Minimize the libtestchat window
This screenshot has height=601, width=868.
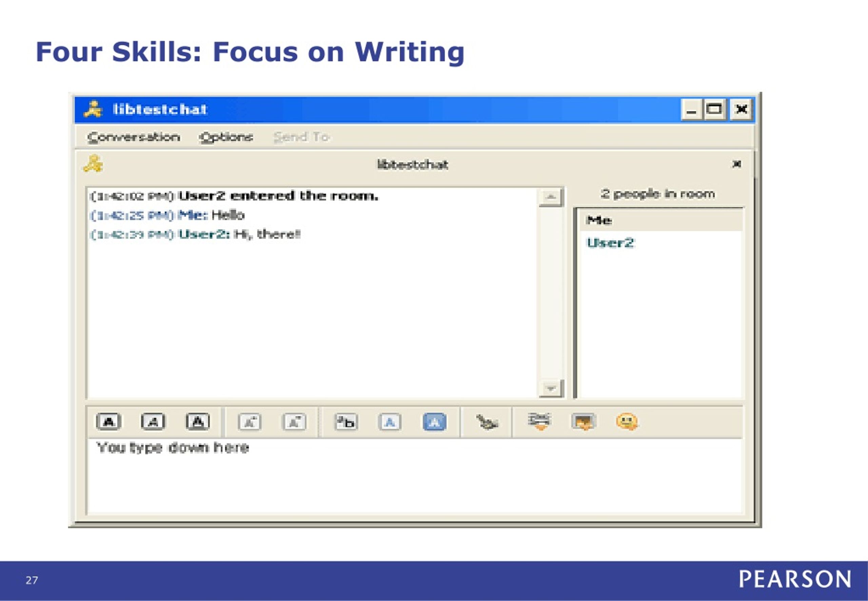point(691,110)
